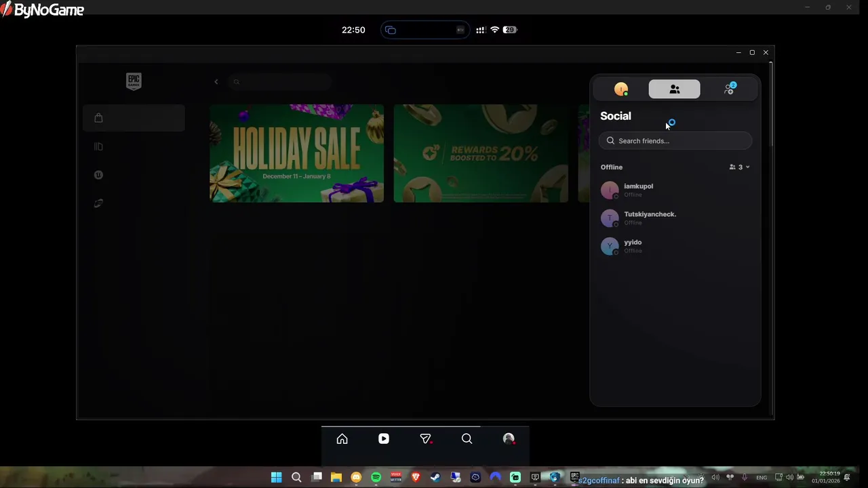Open the Store sidebar item
868x488 pixels.
pyautogui.click(x=134, y=118)
